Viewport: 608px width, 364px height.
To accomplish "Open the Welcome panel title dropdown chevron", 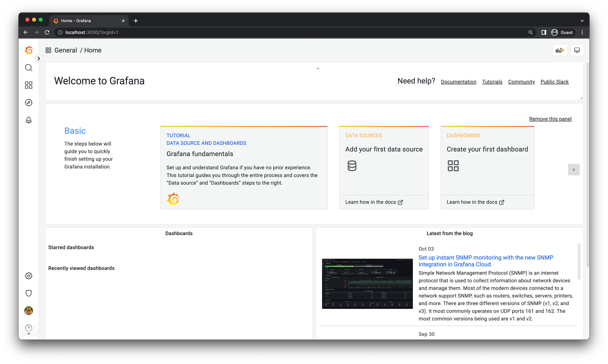I will (318, 68).
